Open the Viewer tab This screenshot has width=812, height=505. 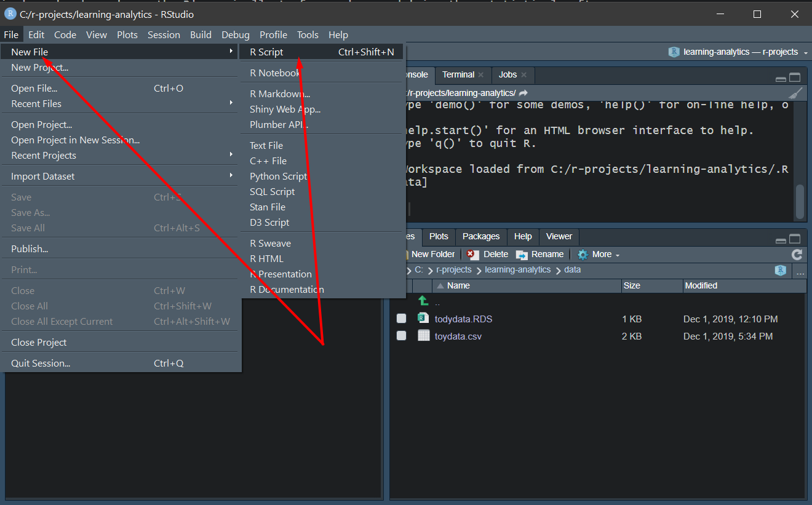559,237
